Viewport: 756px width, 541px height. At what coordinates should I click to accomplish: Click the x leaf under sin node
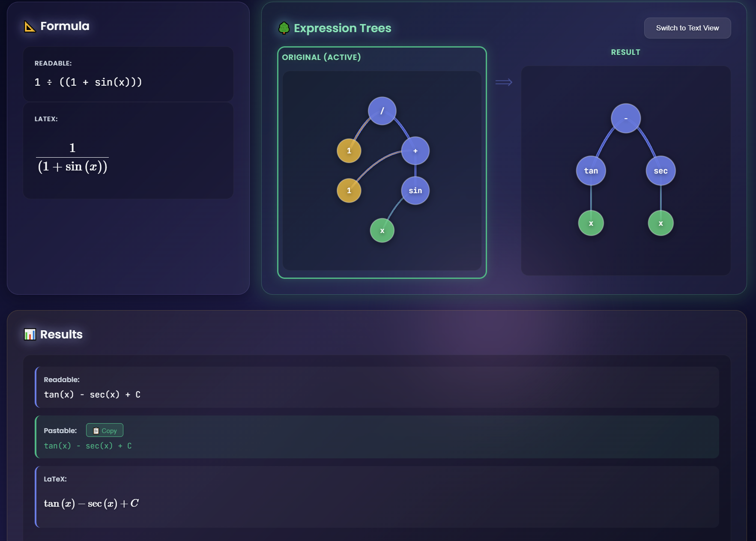(x=382, y=230)
